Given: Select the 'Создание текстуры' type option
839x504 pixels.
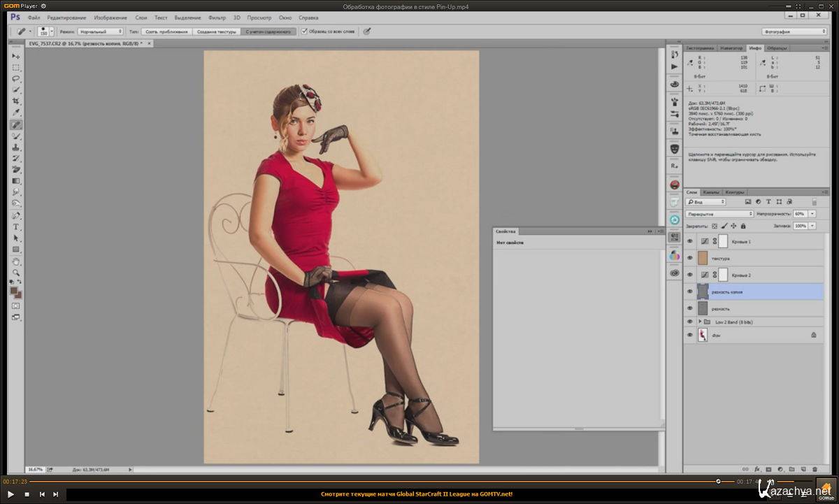Looking at the screenshot, I should pos(215,31).
